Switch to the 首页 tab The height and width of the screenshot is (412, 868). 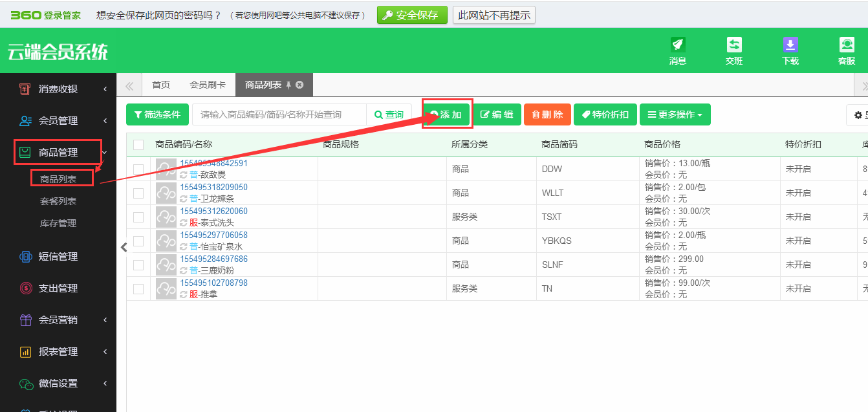click(161, 85)
